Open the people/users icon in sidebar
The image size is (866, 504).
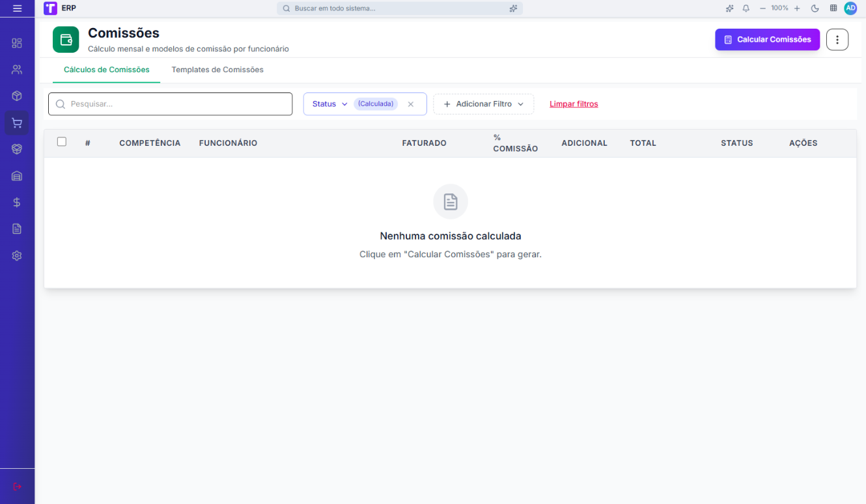click(17, 69)
